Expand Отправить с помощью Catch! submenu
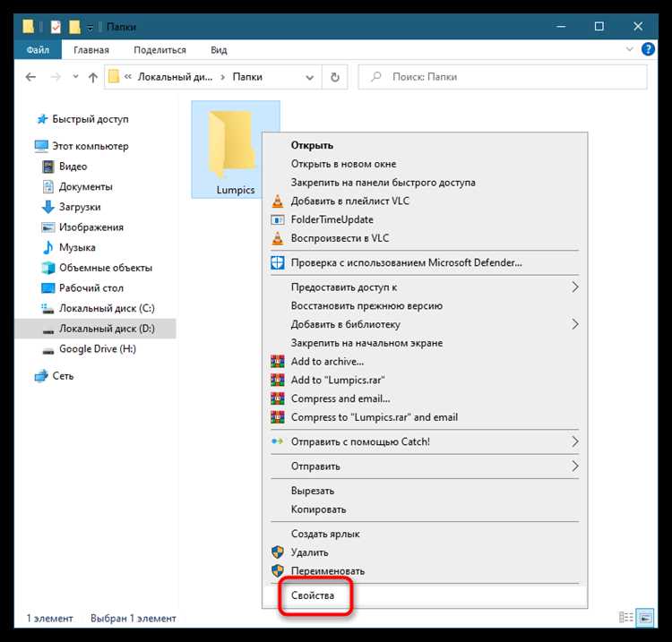 (x=425, y=441)
